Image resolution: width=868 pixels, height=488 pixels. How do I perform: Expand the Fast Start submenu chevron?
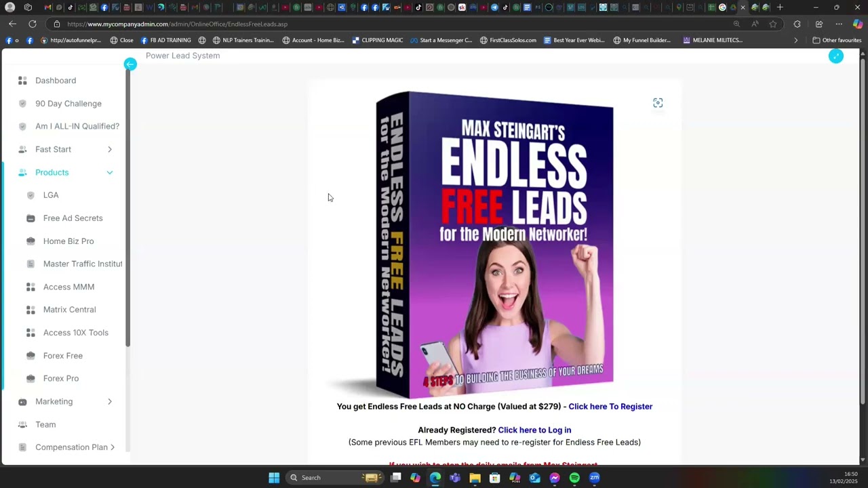click(x=110, y=150)
